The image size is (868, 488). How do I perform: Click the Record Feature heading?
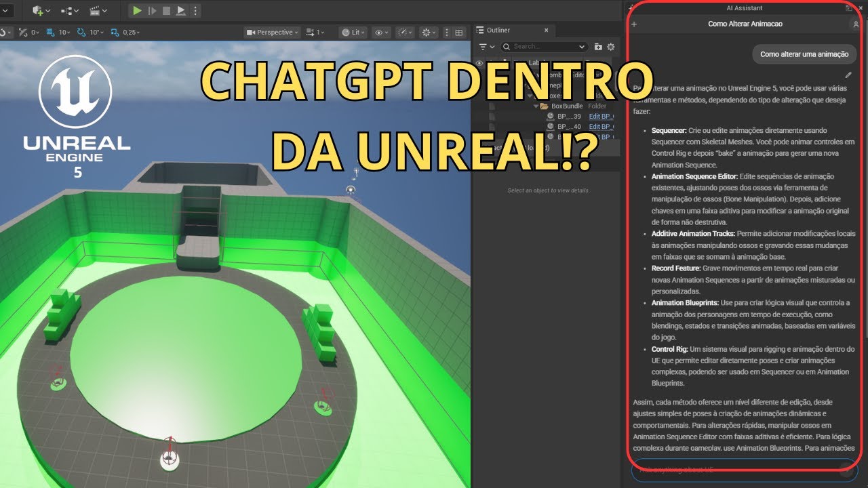[x=676, y=268]
